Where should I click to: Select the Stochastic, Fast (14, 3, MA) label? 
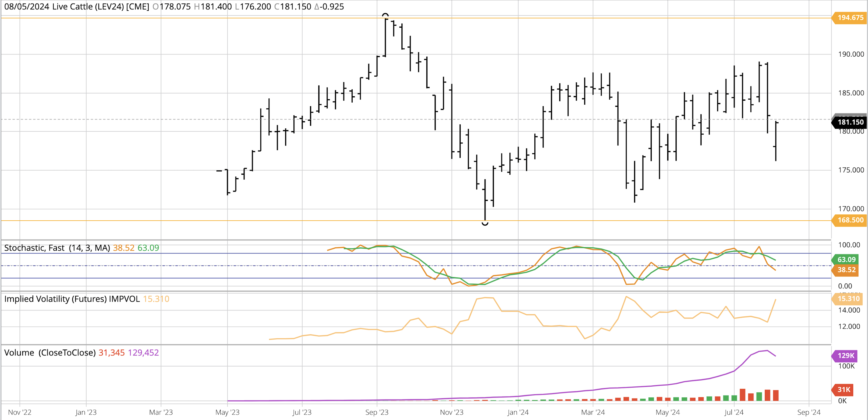click(57, 248)
